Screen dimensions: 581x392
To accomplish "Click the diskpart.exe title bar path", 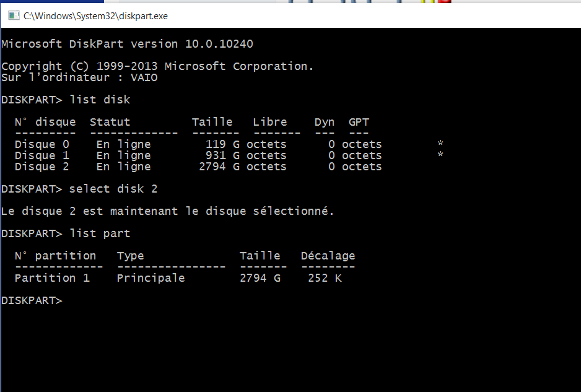I will pyautogui.click(x=95, y=16).
